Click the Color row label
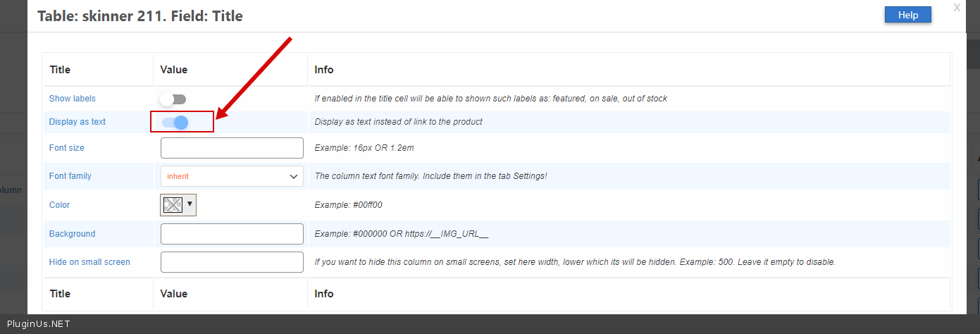980x334 pixels. [x=60, y=205]
